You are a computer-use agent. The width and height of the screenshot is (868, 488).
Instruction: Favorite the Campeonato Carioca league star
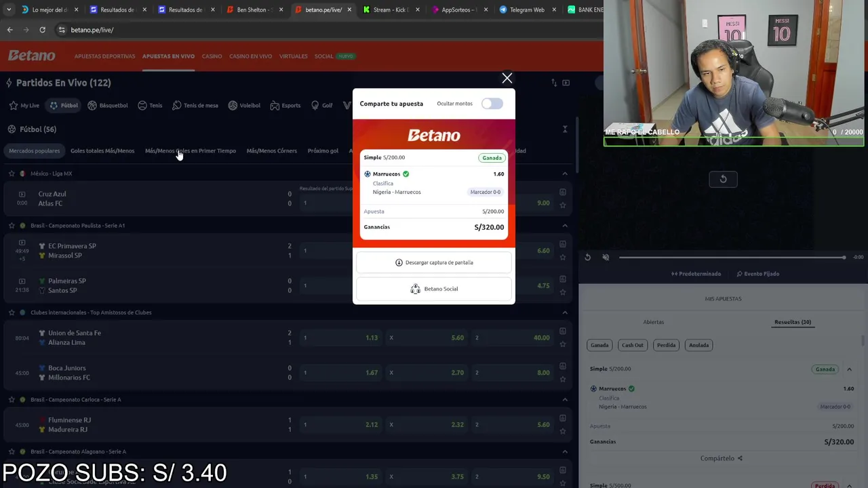click(x=12, y=400)
